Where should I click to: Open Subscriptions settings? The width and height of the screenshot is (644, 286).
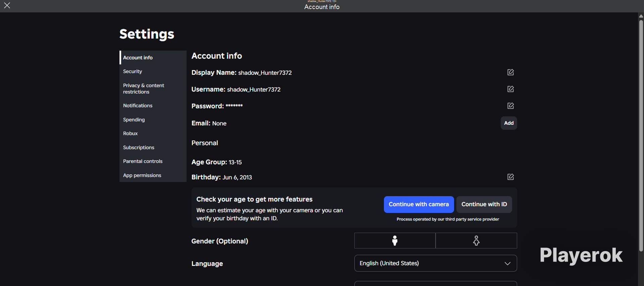[153, 148]
